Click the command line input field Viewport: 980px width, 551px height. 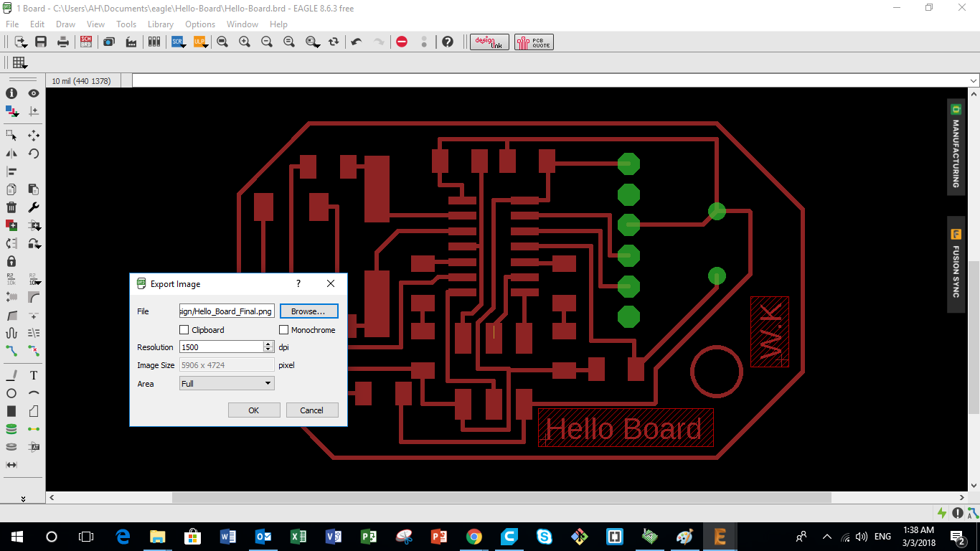click(x=550, y=80)
